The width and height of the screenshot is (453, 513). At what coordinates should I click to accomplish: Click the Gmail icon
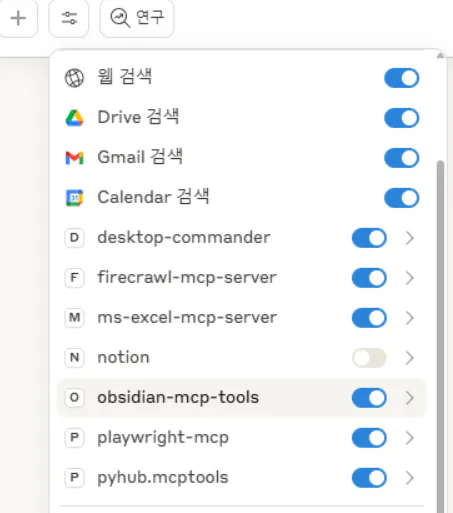pyautogui.click(x=74, y=158)
